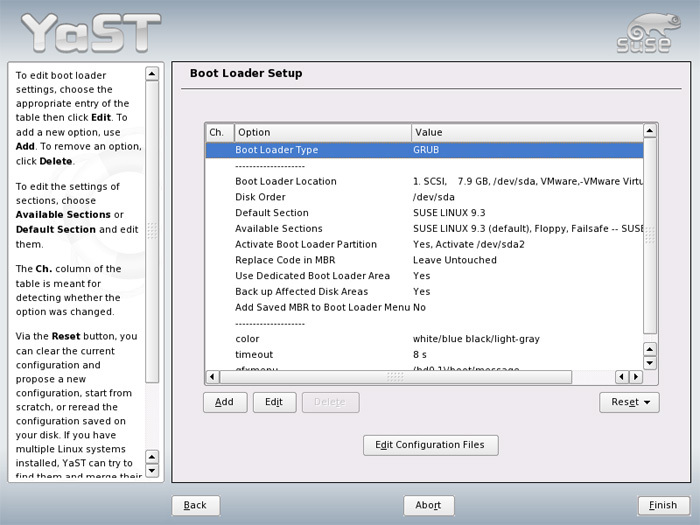Select the Boot Loader Location row
The height and width of the screenshot is (525, 700).
pos(424,181)
